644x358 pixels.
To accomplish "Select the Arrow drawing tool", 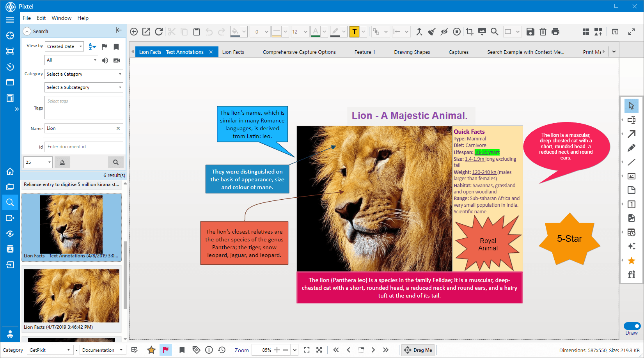I will 632,134.
